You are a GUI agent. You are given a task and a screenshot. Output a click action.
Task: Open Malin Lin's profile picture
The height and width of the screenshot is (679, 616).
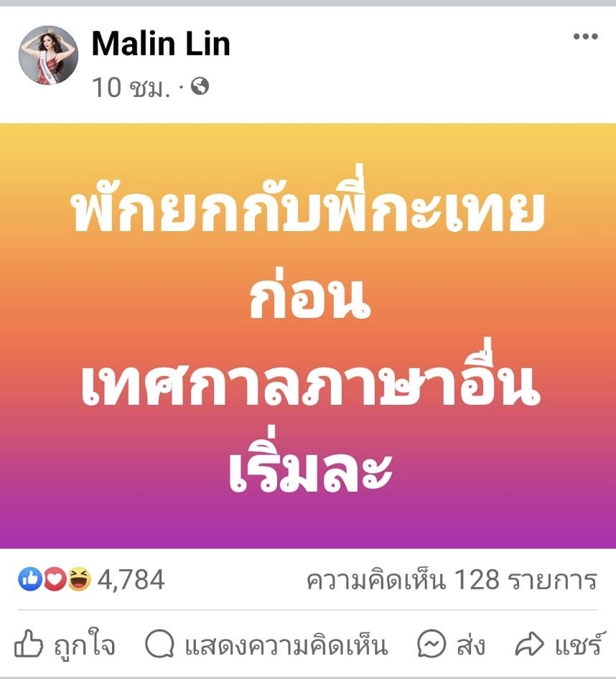click(x=48, y=55)
